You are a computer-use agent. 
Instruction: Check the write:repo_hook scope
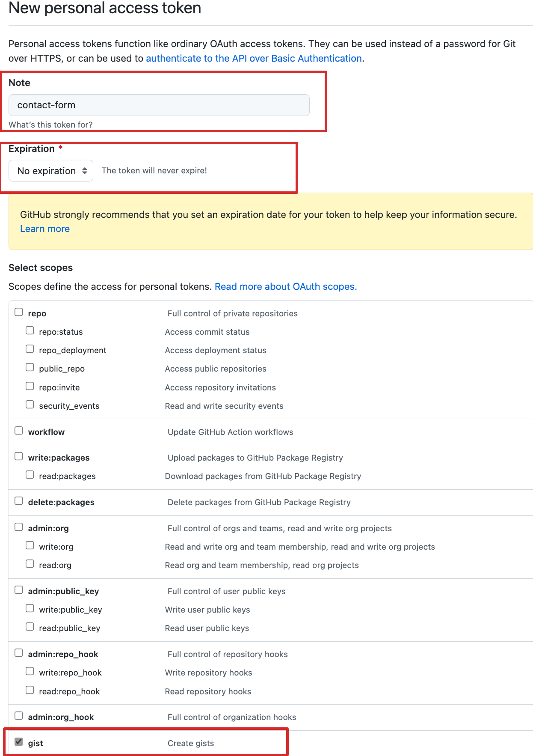tap(30, 671)
